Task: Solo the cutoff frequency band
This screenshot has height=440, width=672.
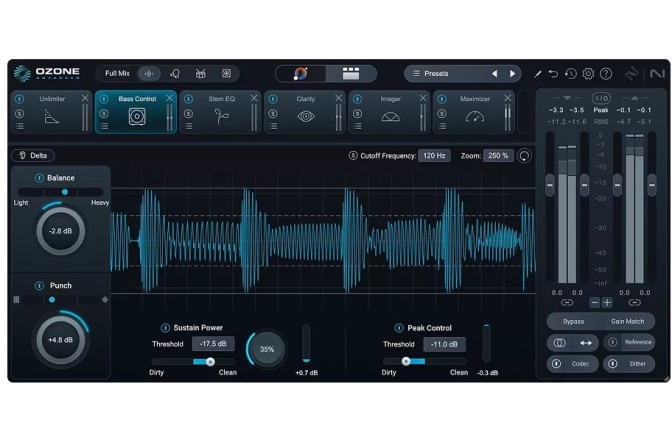Action: pyautogui.click(x=353, y=156)
